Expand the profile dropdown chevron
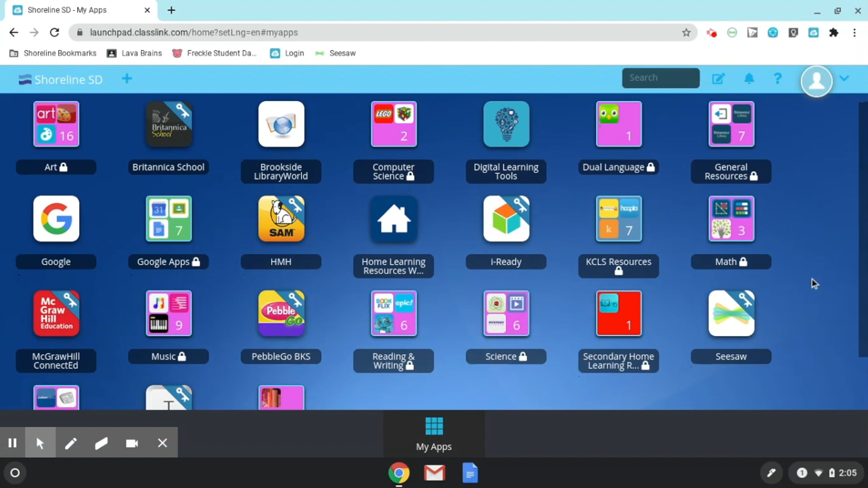The height and width of the screenshot is (488, 868). tap(844, 78)
